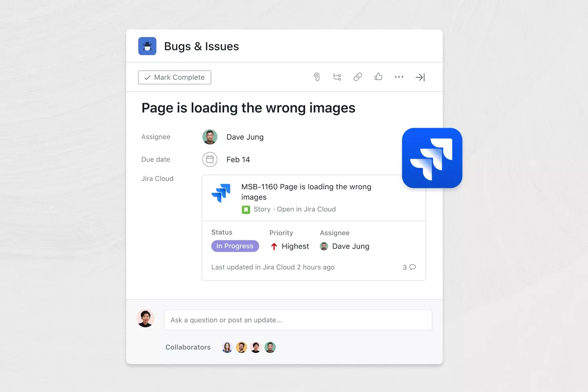Open the more options ellipsis menu
The width and height of the screenshot is (588, 392).
click(x=399, y=77)
